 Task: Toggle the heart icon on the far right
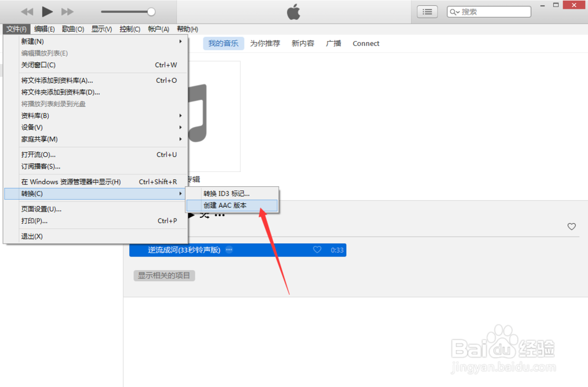pos(571,226)
